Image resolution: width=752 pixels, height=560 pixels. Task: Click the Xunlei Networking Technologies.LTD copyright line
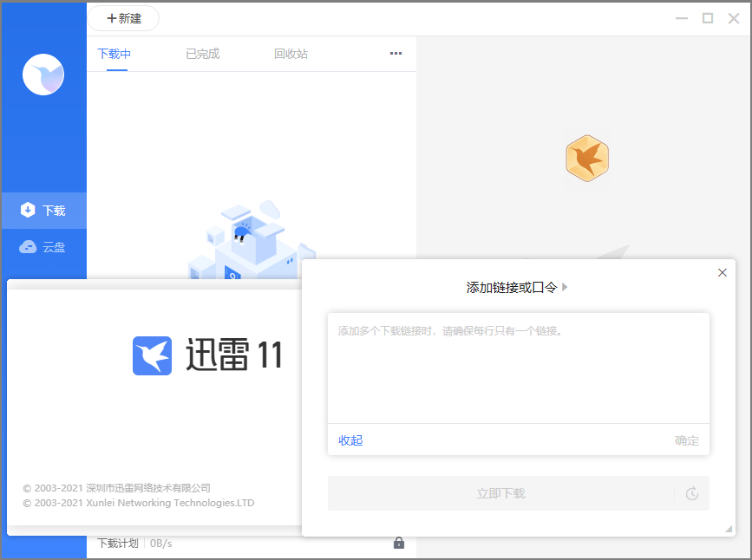click(139, 503)
